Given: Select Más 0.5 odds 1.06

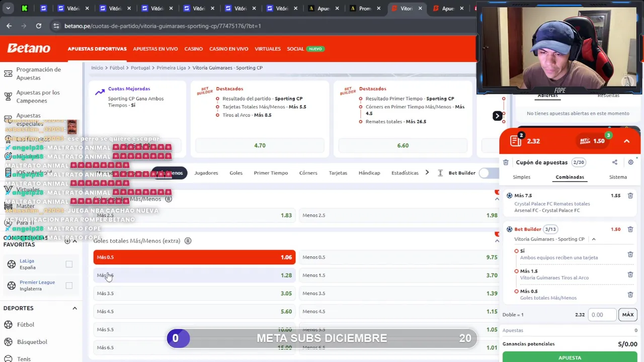Looking at the screenshot, I should tap(194, 257).
